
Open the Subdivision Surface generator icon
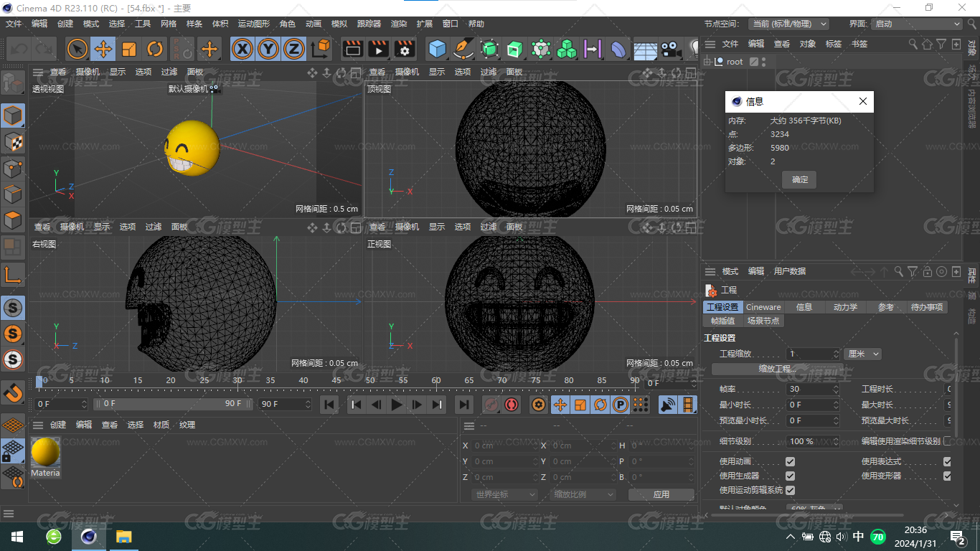(x=489, y=49)
